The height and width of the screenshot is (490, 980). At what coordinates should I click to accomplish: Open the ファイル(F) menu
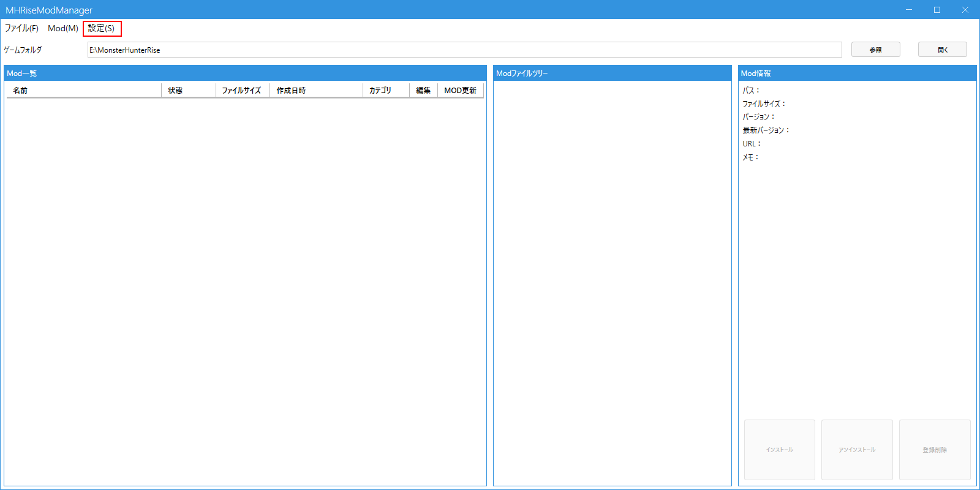[21, 28]
